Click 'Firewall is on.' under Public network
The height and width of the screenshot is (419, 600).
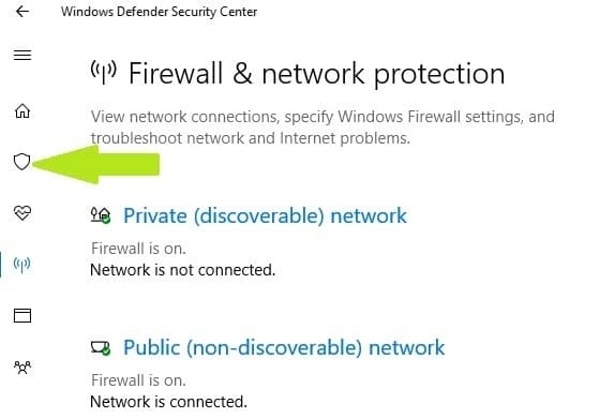point(138,381)
